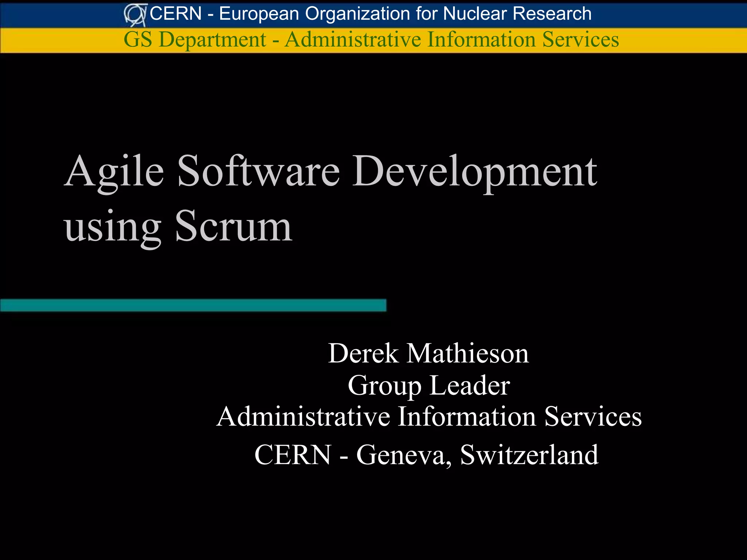Select 'Administrative Information Services' in the yellow banner

tap(452, 39)
